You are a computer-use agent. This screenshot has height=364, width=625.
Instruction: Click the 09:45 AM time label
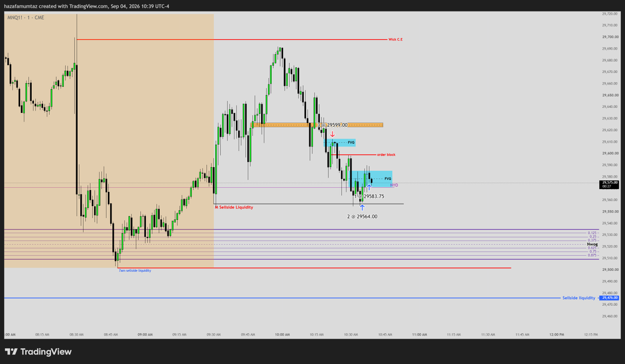248,334
